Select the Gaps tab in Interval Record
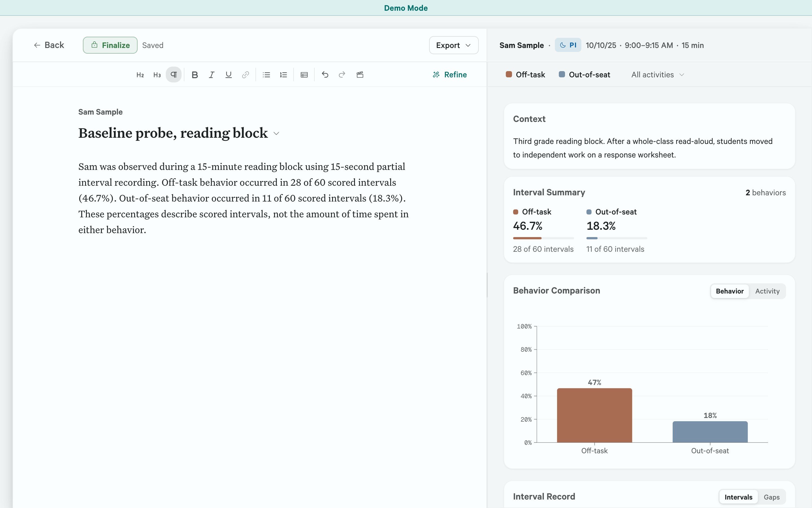The image size is (812, 508). coord(771,497)
